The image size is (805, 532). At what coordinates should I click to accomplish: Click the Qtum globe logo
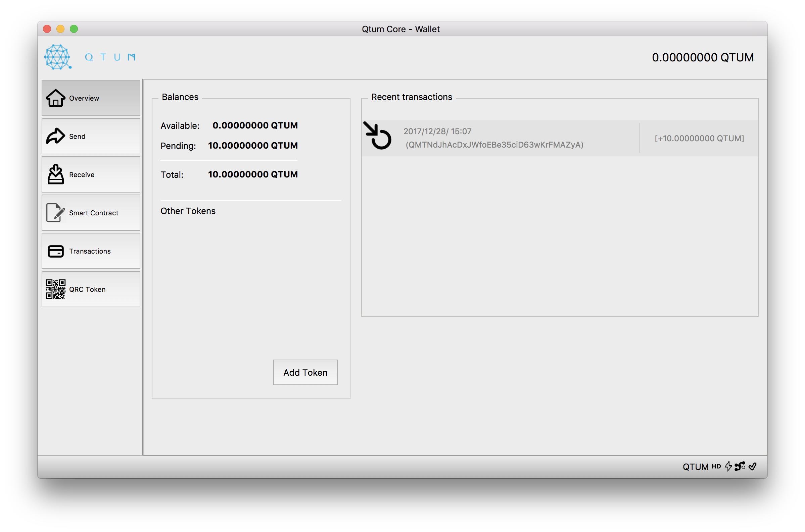coord(58,57)
